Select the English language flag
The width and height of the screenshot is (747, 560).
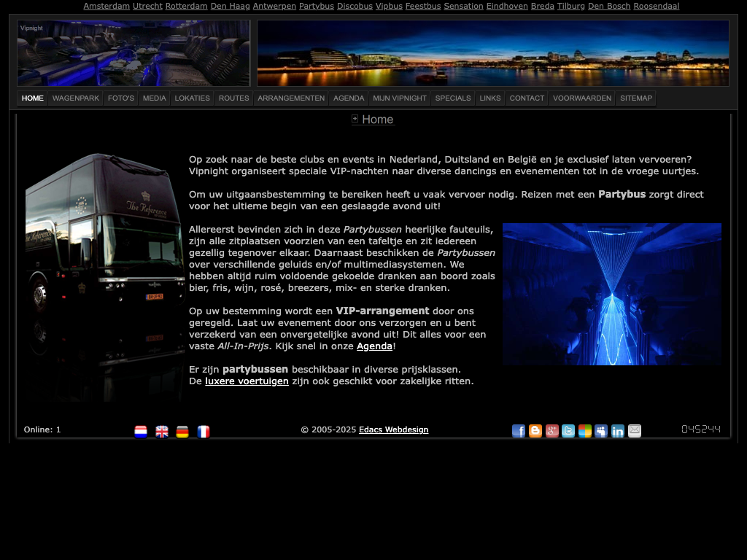click(162, 432)
